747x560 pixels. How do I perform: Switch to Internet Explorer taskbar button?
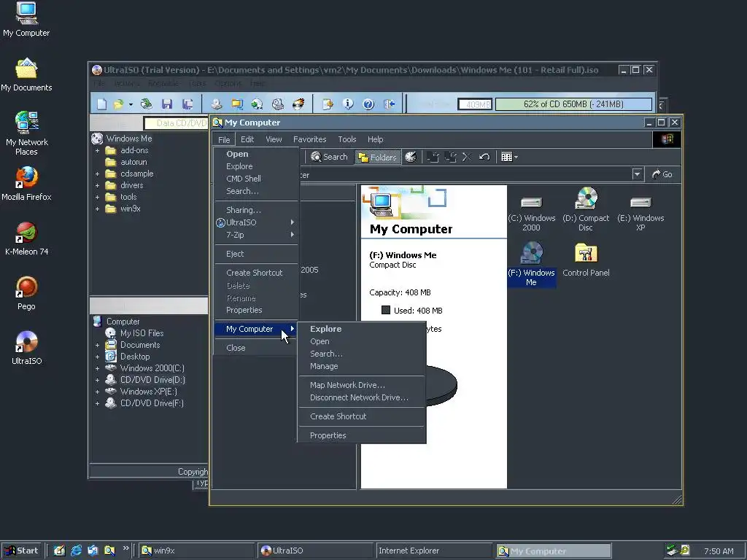point(433,551)
